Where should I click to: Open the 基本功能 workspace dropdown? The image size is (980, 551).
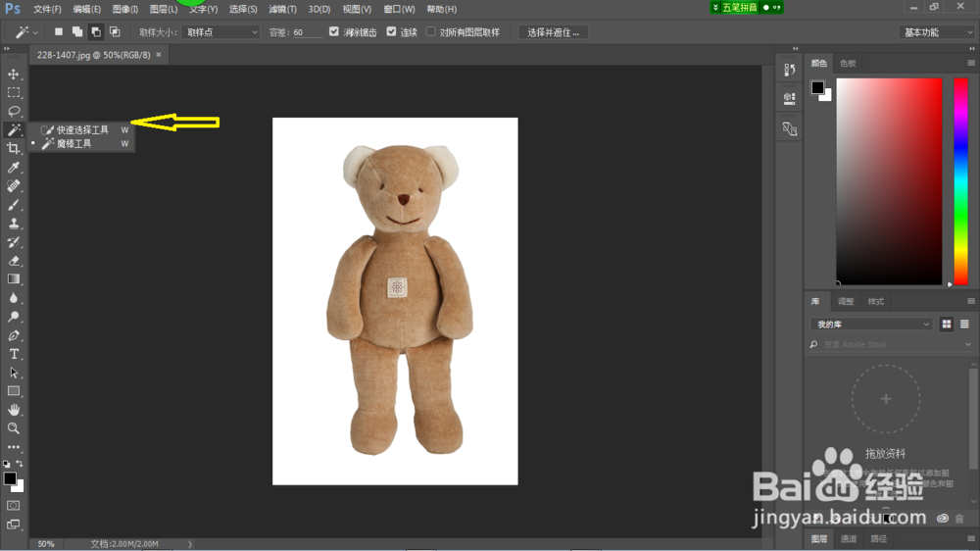937,32
